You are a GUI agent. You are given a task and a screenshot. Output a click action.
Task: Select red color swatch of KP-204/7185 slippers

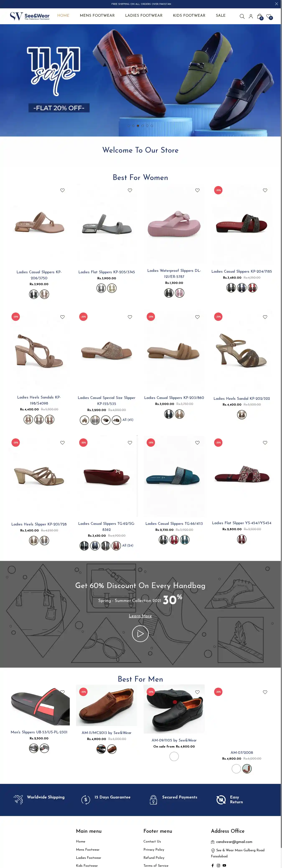click(x=252, y=288)
